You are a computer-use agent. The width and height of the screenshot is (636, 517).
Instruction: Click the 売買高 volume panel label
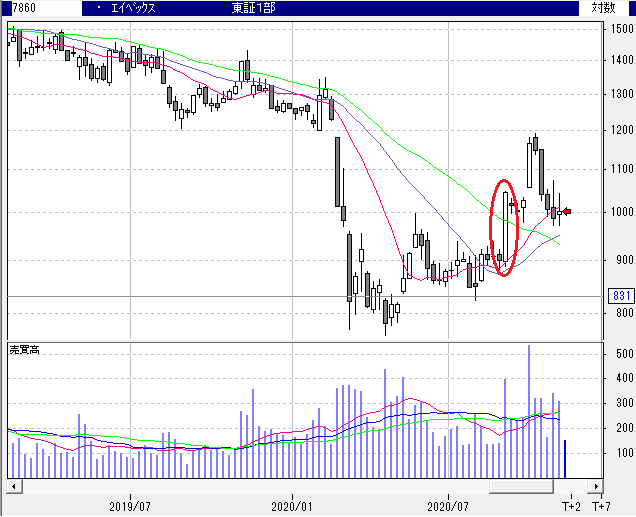click(24, 350)
